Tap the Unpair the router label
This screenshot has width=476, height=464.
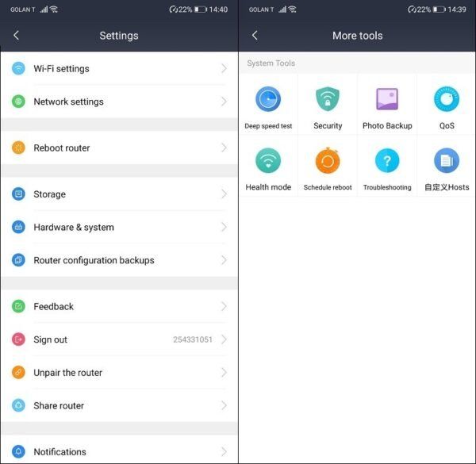click(x=67, y=372)
